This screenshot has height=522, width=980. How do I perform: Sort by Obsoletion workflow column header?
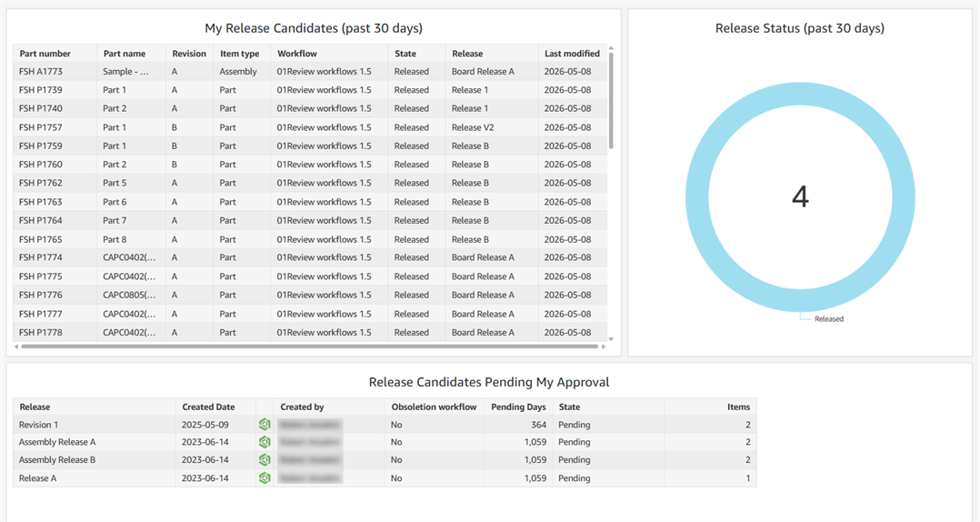434,407
